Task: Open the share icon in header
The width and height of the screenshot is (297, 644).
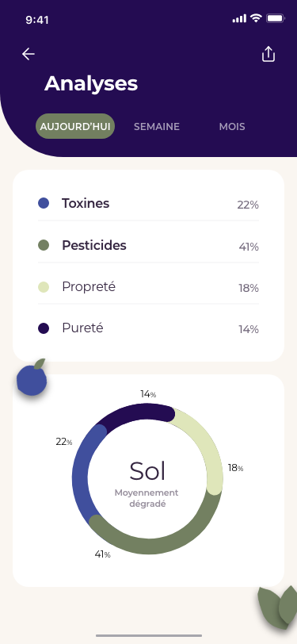Action: [x=268, y=54]
